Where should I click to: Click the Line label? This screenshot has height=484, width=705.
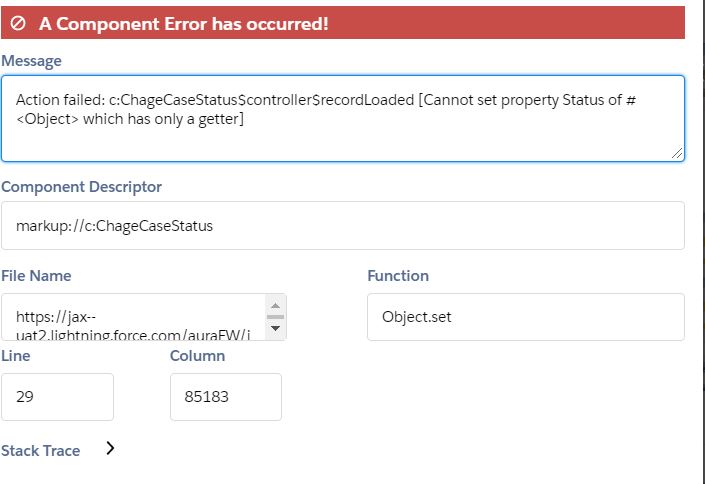16,356
